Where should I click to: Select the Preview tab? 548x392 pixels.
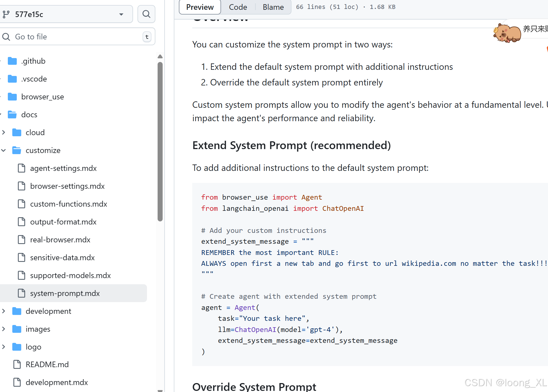point(200,7)
